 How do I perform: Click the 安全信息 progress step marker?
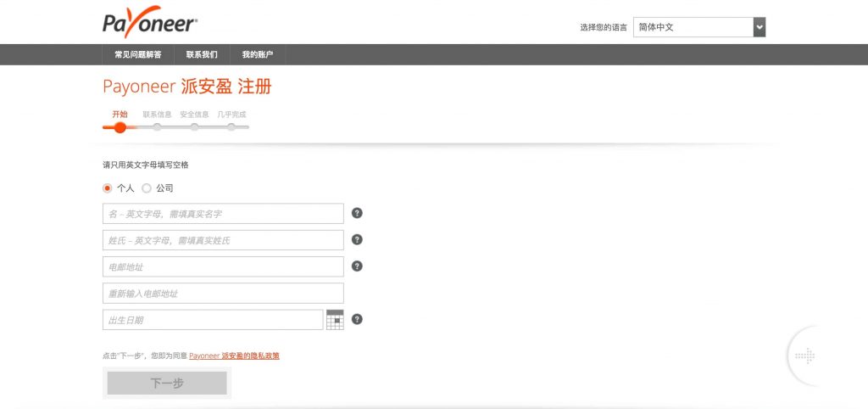[x=194, y=127]
